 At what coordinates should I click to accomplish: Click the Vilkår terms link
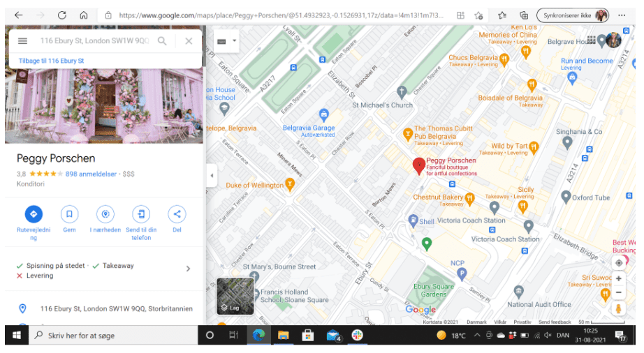click(x=500, y=322)
